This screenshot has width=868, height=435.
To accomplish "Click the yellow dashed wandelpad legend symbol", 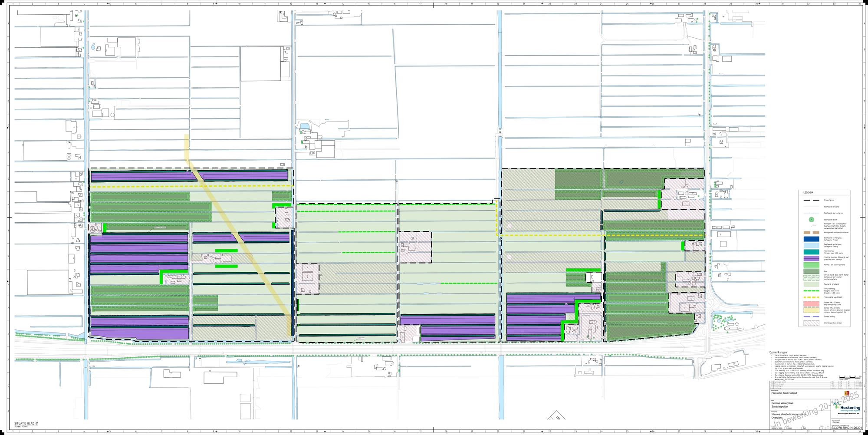I will pyautogui.click(x=811, y=297).
